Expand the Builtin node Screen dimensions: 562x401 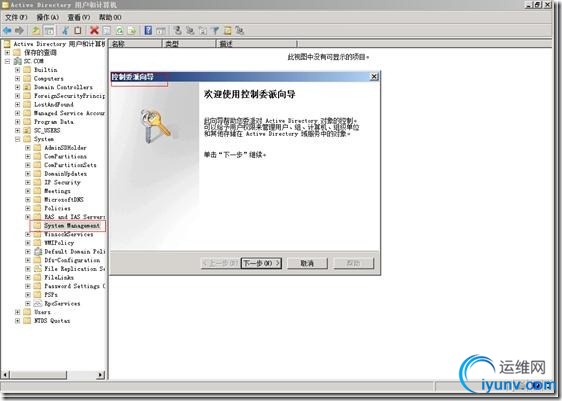tap(17, 70)
